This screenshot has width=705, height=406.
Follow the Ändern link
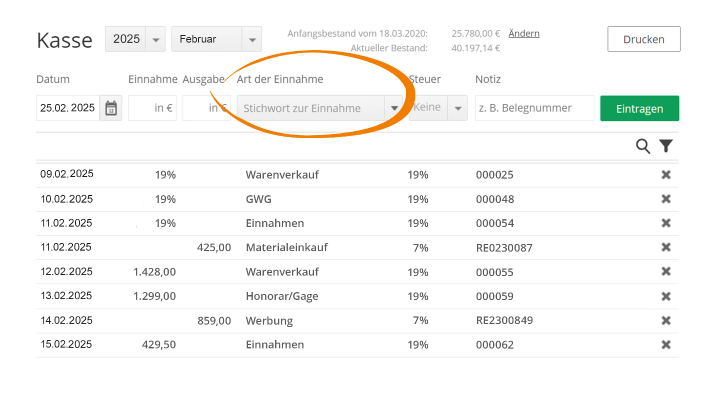coord(524,33)
